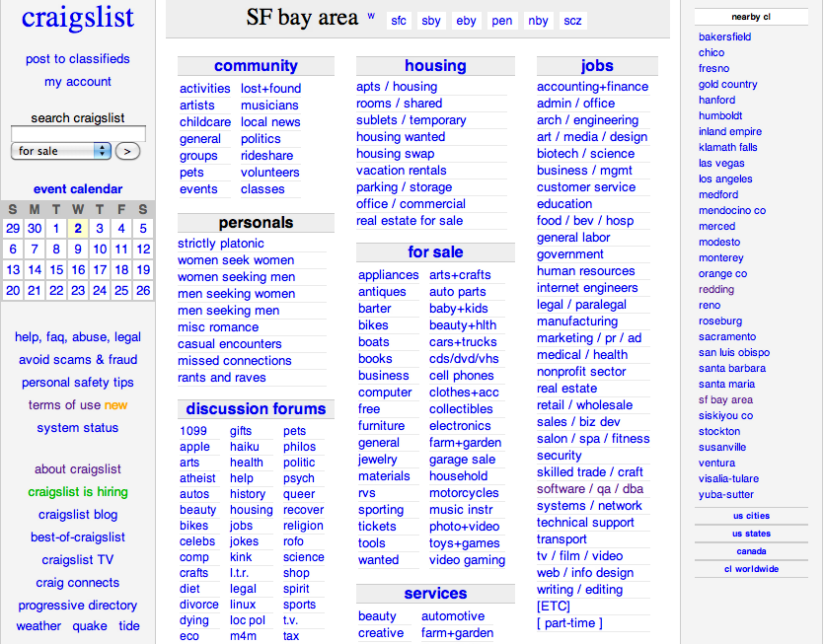Go to nearby city 'las vegas'
This screenshot has width=824, height=644.
tap(721, 163)
